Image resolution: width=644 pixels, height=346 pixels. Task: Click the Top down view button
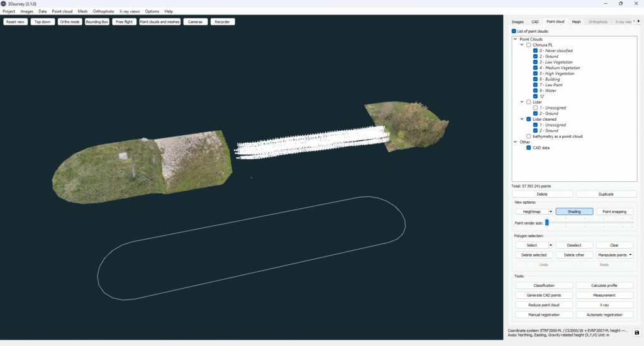pyautogui.click(x=43, y=22)
